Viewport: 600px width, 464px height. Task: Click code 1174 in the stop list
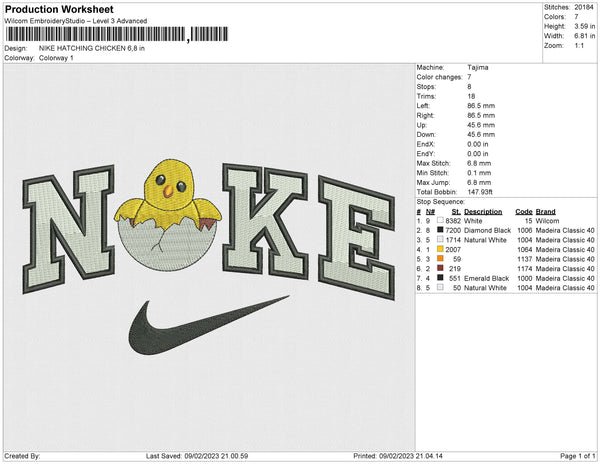point(525,269)
